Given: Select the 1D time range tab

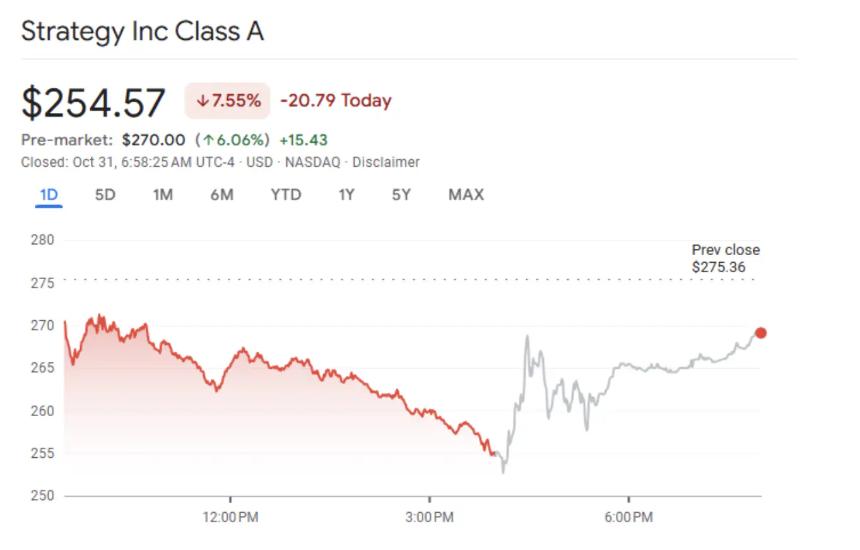Looking at the screenshot, I should [x=49, y=195].
